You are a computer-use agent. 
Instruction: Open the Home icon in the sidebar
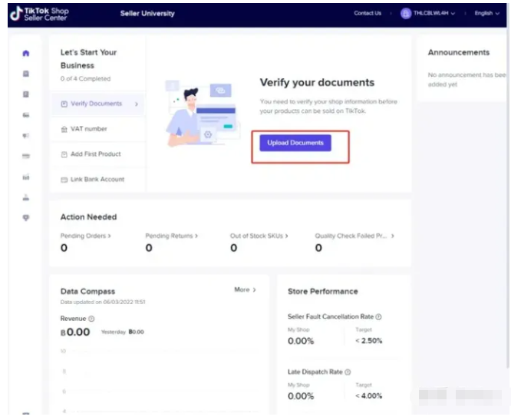click(26, 54)
